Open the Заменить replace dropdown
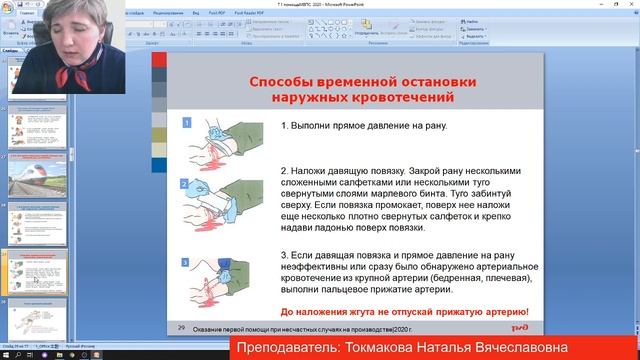Screen dimensions: 640x360 point(473,29)
